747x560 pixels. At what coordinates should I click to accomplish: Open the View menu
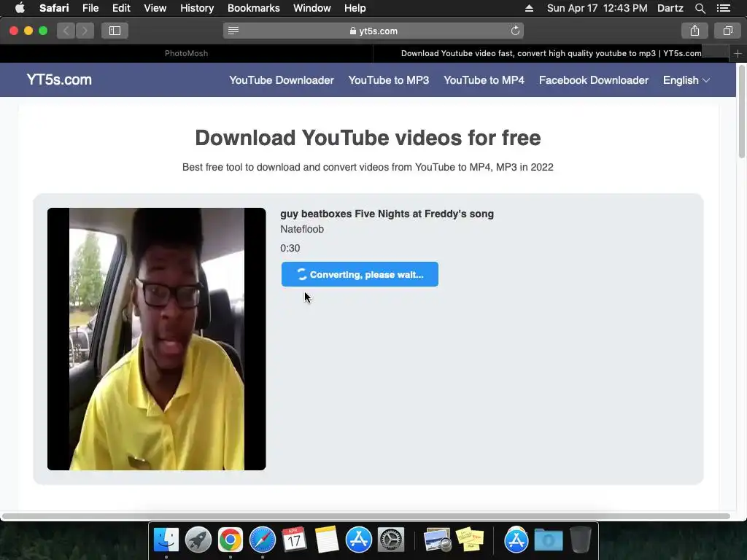155,8
